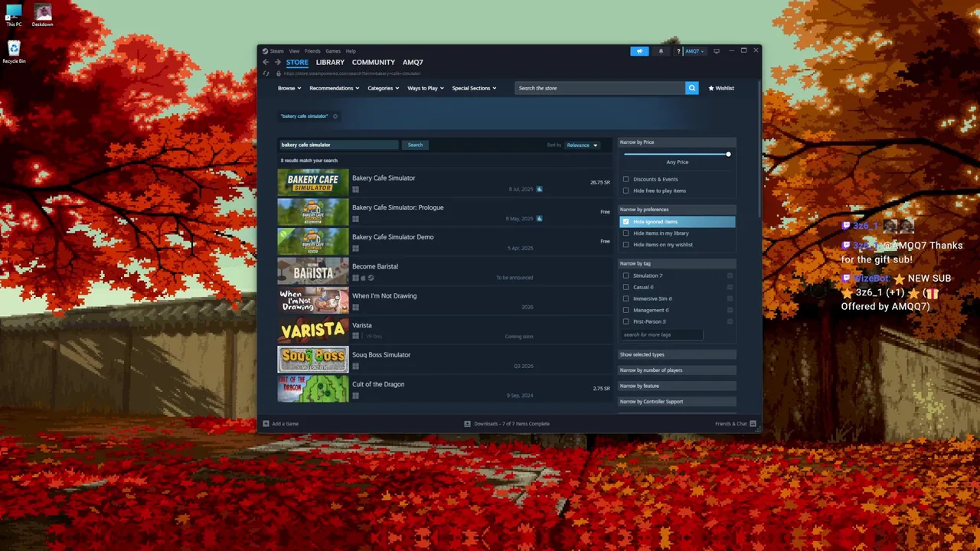Viewport: 980px width, 551px height.
Task: Click the Become Barista! game thumbnail
Action: [312, 271]
